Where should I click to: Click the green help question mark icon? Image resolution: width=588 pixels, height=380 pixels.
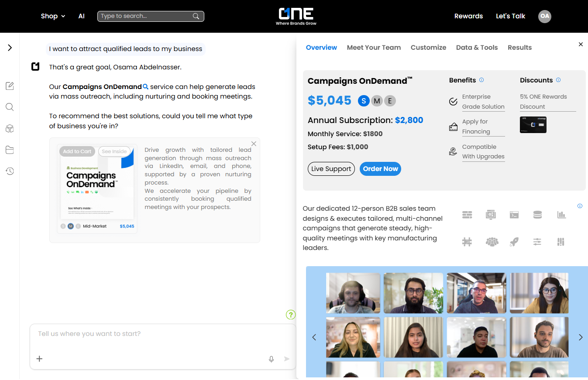pos(291,315)
